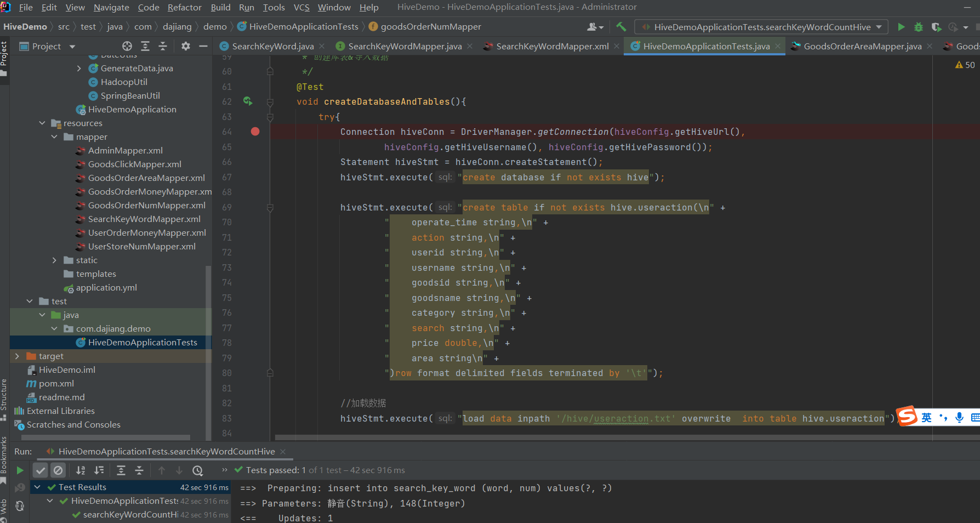Click run test gutter icon at line 62
Screen dimensions: 980x523
(x=248, y=101)
